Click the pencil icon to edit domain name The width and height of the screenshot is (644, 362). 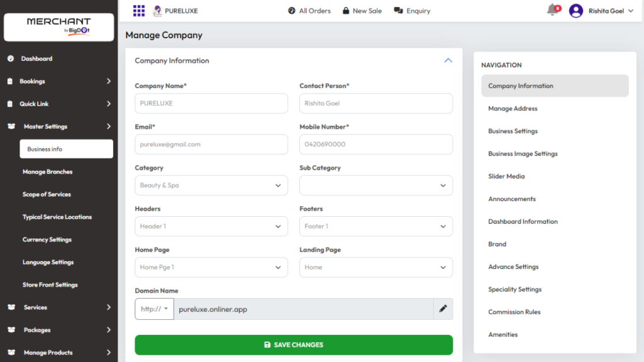443,309
